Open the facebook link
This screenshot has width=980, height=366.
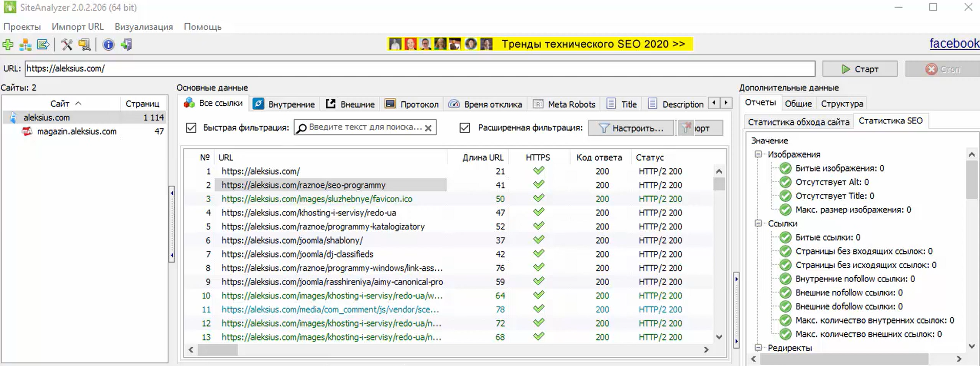(x=954, y=44)
